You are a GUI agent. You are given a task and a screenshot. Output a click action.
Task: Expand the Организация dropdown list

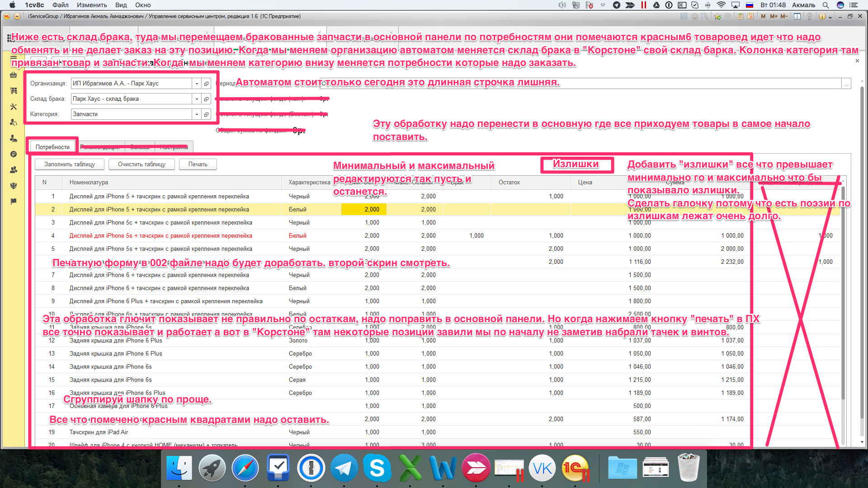coord(197,84)
